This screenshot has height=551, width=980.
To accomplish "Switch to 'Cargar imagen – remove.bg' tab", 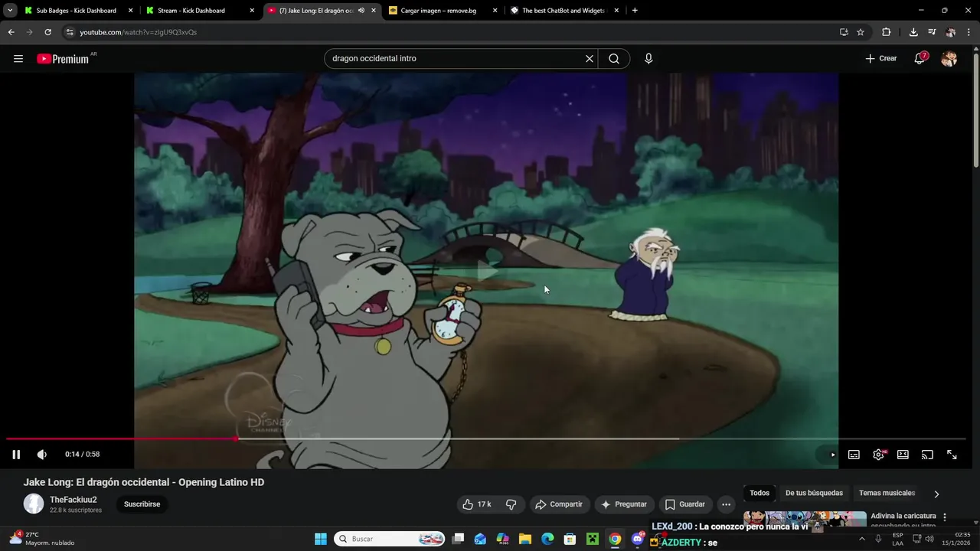I will pyautogui.click(x=443, y=11).
